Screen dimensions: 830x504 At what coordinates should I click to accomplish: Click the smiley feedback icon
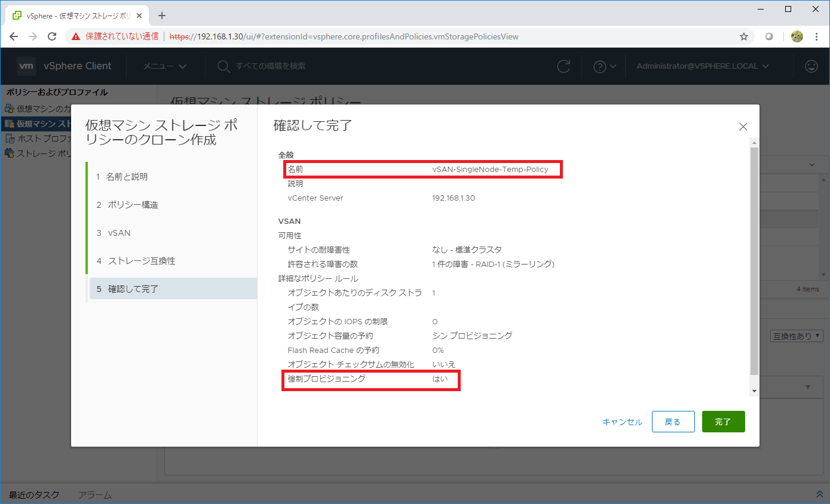pos(811,66)
